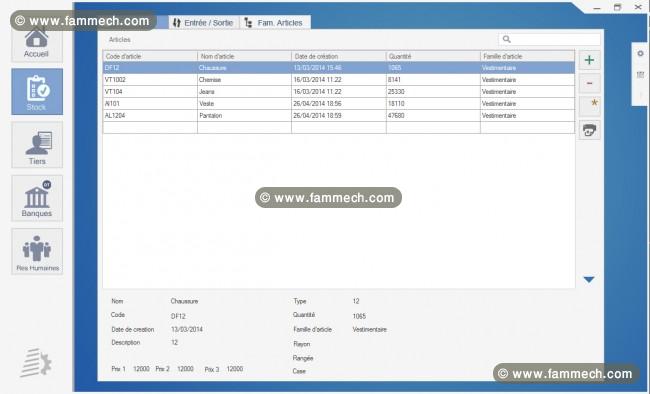This screenshot has width=650, height=394.
Task: Maximize the application window
Action: point(618,7)
